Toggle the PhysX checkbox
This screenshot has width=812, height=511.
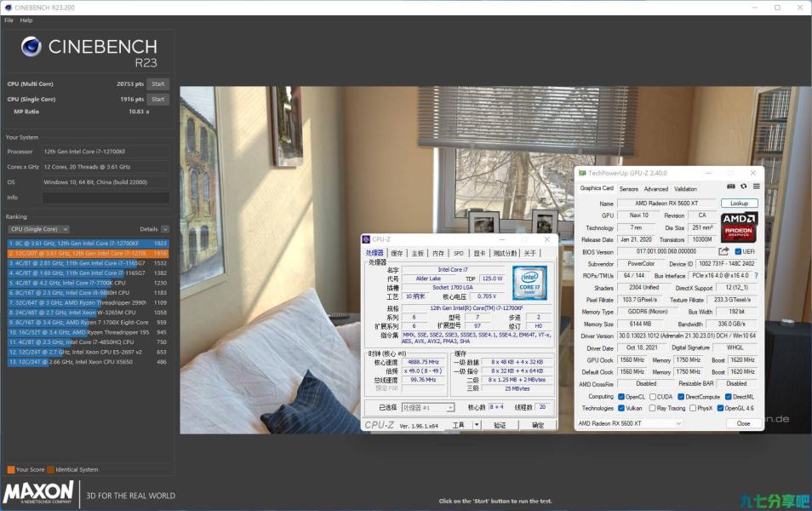692,409
